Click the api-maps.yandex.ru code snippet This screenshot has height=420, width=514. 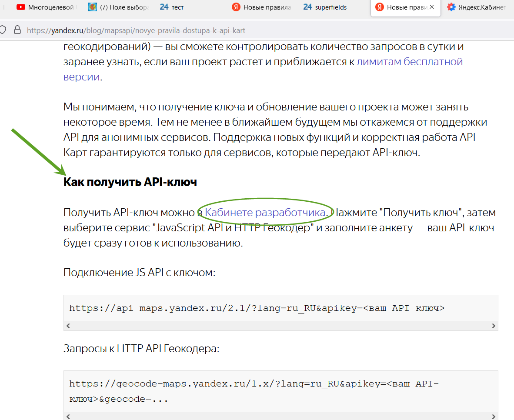tap(257, 308)
